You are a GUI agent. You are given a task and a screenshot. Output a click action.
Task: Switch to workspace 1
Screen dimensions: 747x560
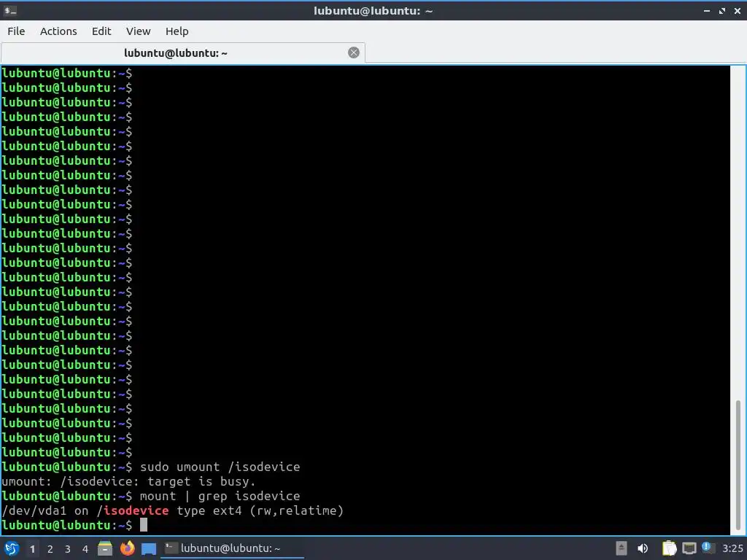pyautogui.click(x=32, y=549)
